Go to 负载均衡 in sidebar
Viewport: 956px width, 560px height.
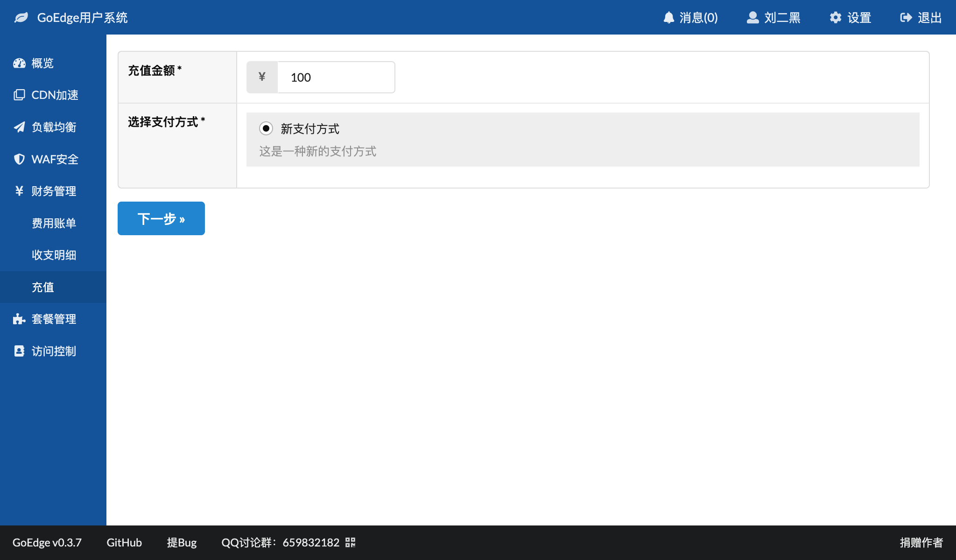pyautogui.click(x=53, y=127)
